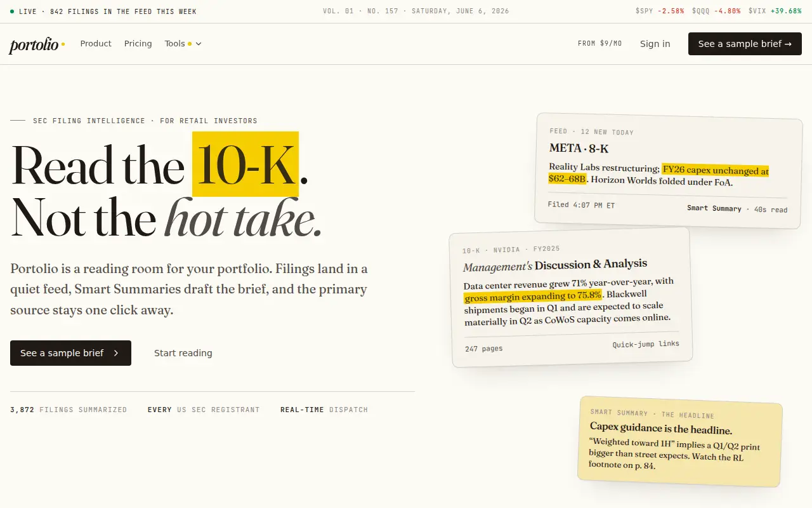Click highlighted "FY26 capex unchanged at $62–68B"
This screenshot has width=812, height=508.
[658, 175]
